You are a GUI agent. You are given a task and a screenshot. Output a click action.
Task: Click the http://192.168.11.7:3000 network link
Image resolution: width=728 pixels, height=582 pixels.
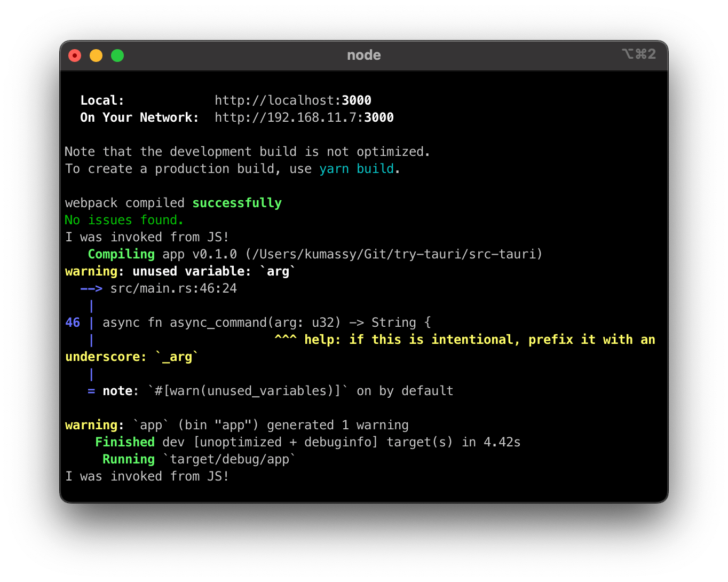point(304,117)
